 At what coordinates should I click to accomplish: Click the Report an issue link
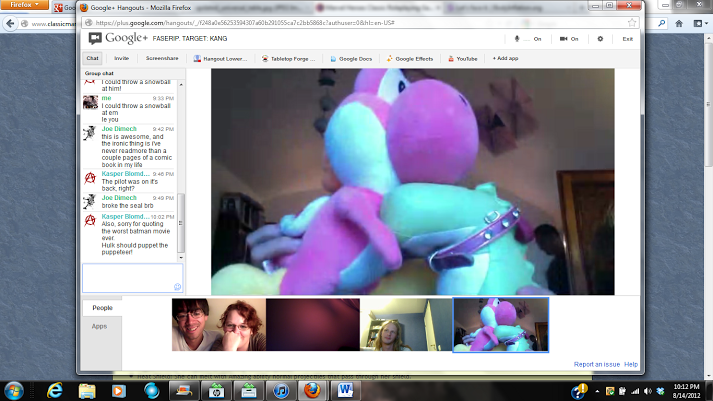click(597, 364)
